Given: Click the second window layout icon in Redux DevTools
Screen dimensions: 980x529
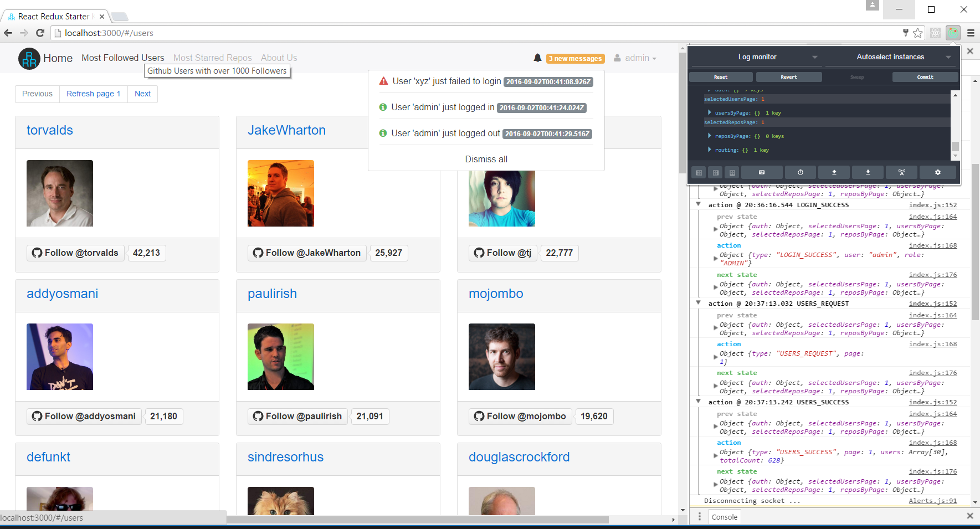Looking at the screenshot, I should [x=716, y=172].
